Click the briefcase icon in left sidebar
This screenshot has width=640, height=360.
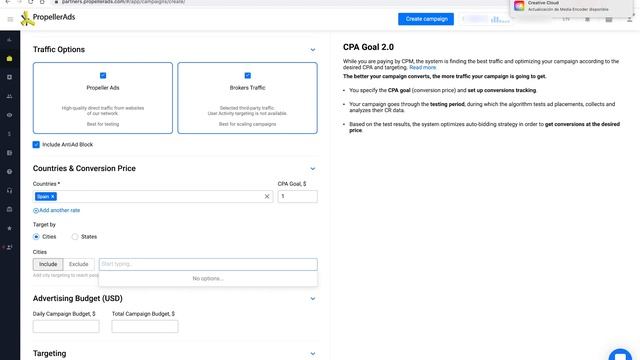9,209
